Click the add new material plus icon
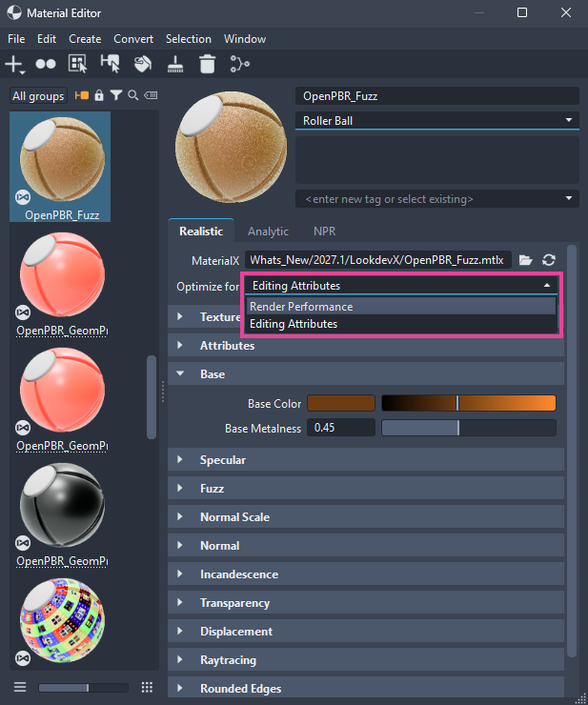588x705 pixels. 15,64
